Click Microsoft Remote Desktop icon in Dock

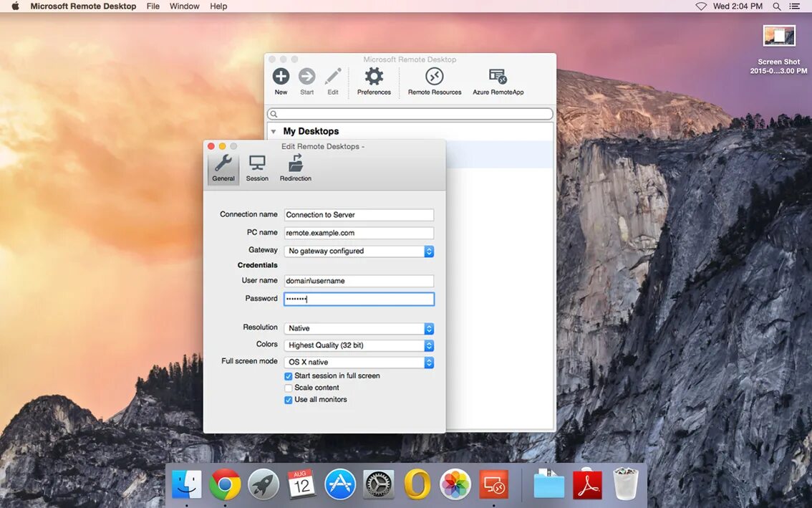[x=493, y=484]
